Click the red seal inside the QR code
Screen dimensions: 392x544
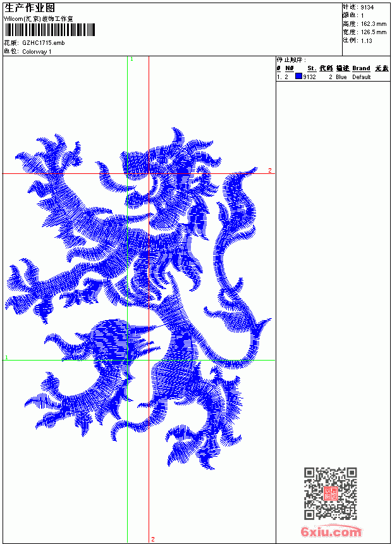[330, 493]
